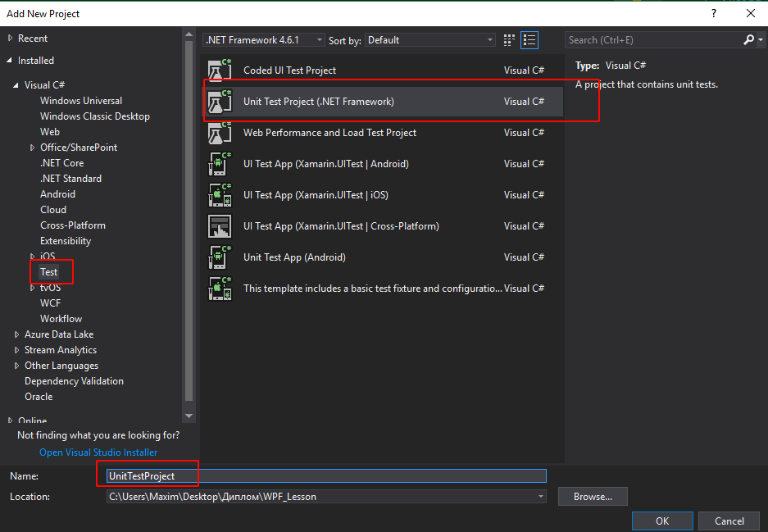
Task: Select the Cross-Platform category
Action: click(x=73, y=225)
